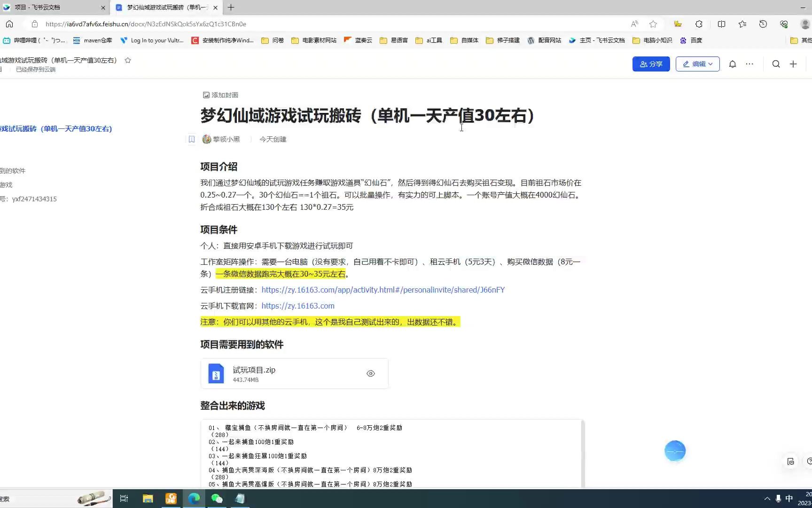Open the more options ellipsis menu
The height and width of the screenshot is (508, 812).
[x=750, y=64]
